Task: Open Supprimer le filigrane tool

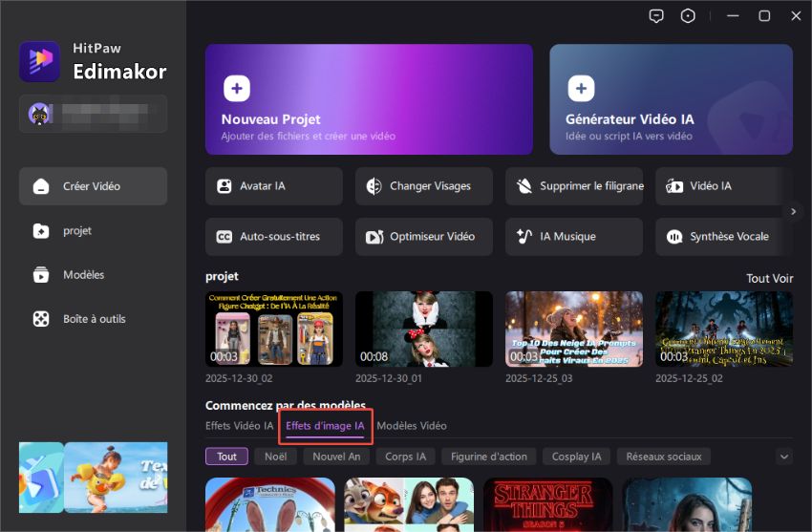Action: coord(574,186)
